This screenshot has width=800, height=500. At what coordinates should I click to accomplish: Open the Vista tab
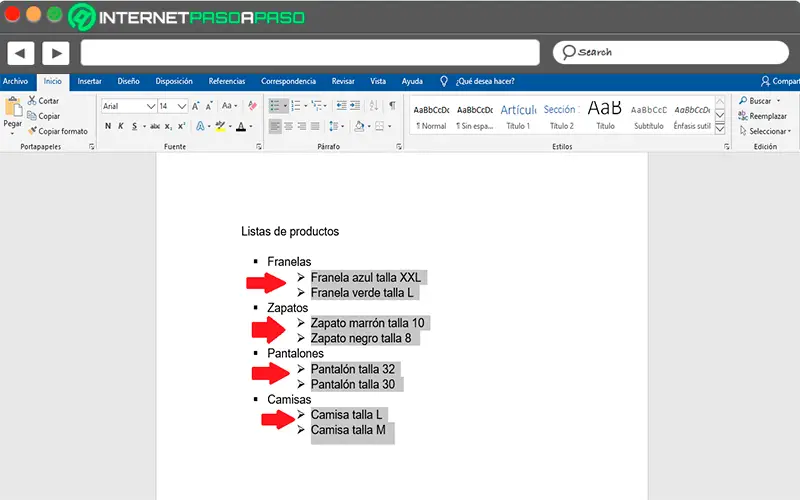click(378, 81)
